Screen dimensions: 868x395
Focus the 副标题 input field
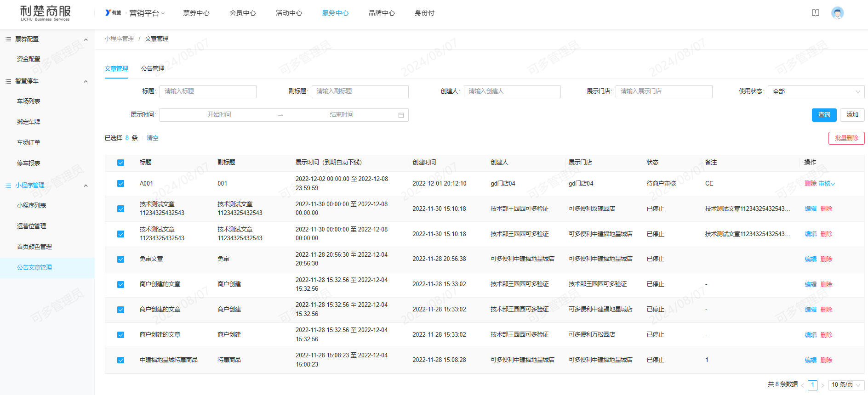click(360, 91)
